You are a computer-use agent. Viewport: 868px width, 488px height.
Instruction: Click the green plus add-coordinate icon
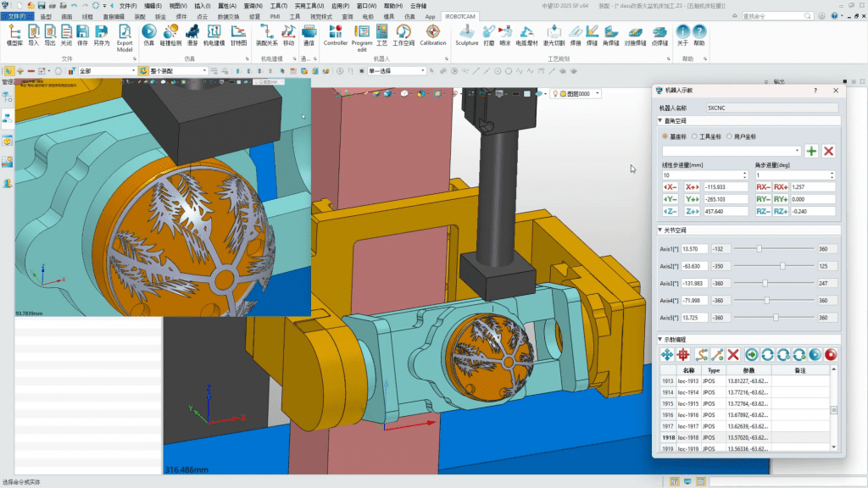click(811, 151)
